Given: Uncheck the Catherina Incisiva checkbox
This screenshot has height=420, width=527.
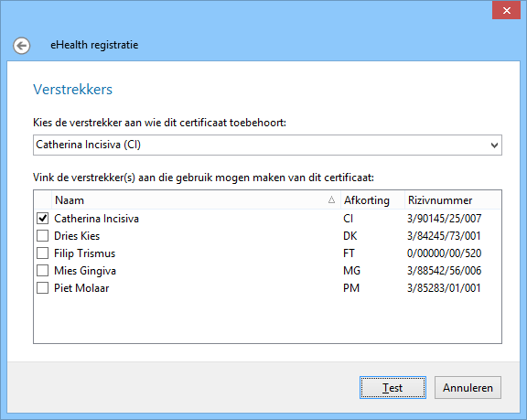Looking at the screenshot, I should point(42,219).
